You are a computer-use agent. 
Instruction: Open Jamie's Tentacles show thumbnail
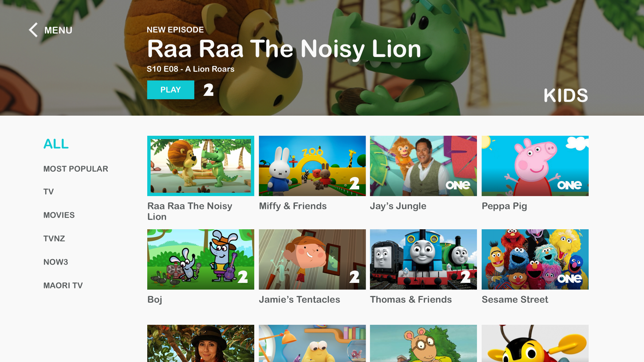[x=312, y=259]
